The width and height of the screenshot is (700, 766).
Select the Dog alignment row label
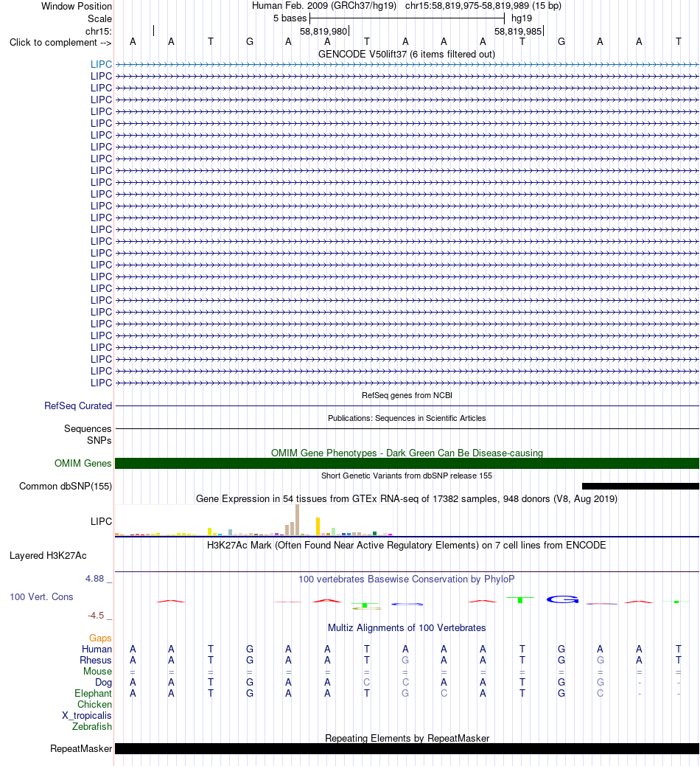pos(103,683)
